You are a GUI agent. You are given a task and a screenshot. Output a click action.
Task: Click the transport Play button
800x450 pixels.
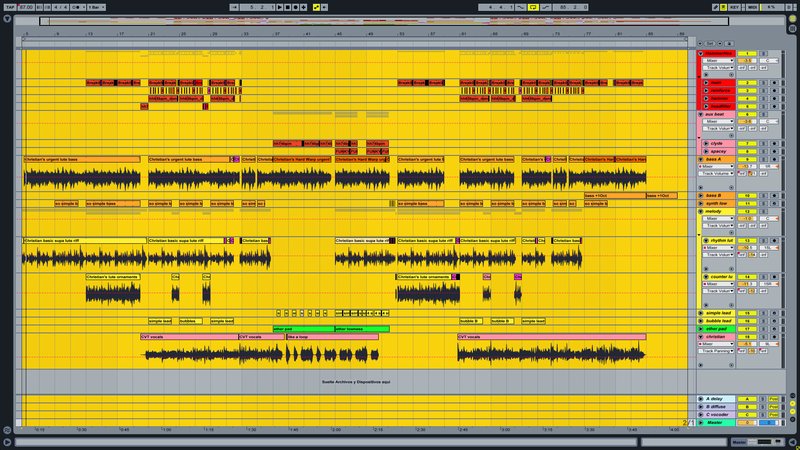pos(280,7)
